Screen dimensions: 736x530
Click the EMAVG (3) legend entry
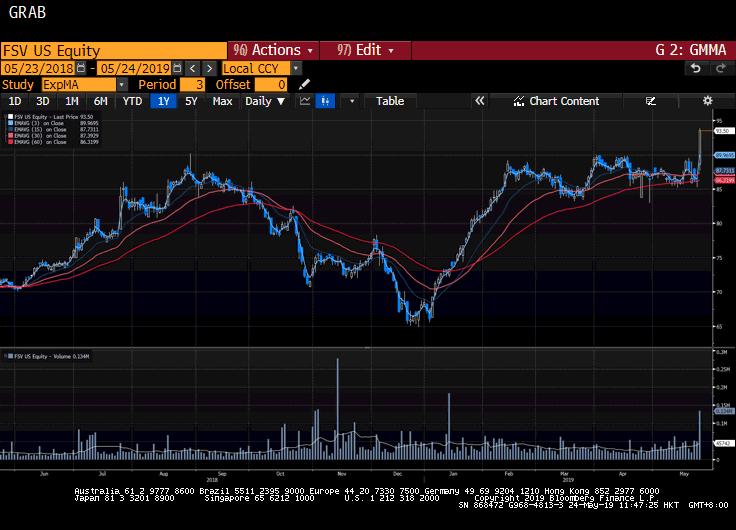pos(53,123)
